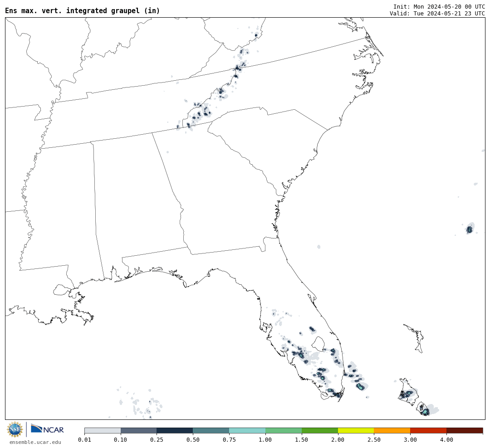Click the 2.00 colorbar label
490x448 pixels.
point(338,440)
